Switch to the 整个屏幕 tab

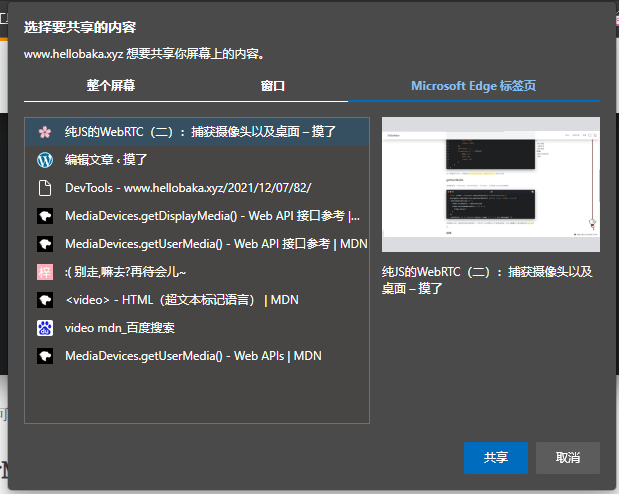point(111,86)
